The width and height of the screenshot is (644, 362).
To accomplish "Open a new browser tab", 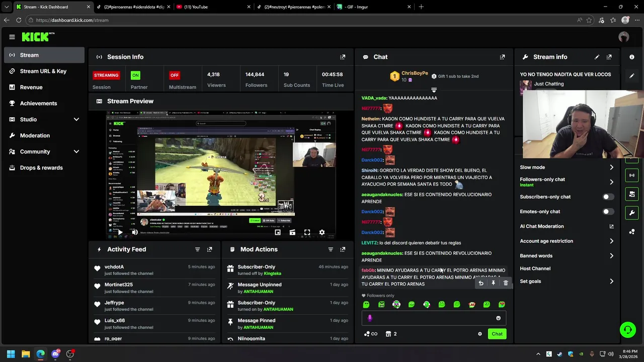I will 421,7.
